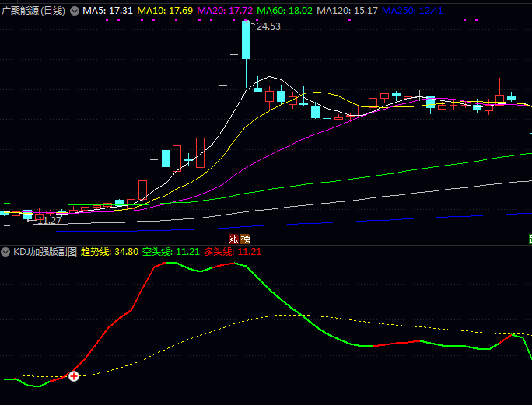Click the 榜 event marker icon
This screenshot has width=532, height=405.
[246, 239]
